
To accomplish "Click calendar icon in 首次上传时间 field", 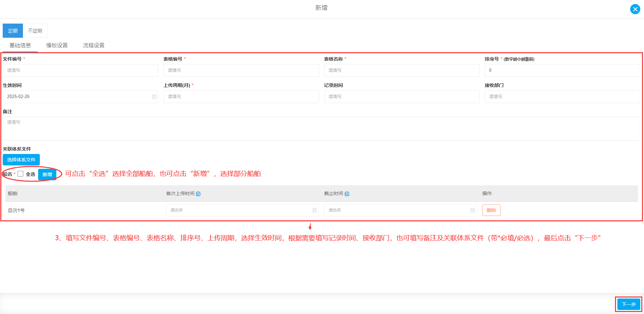I will click(x=314, y=210).
